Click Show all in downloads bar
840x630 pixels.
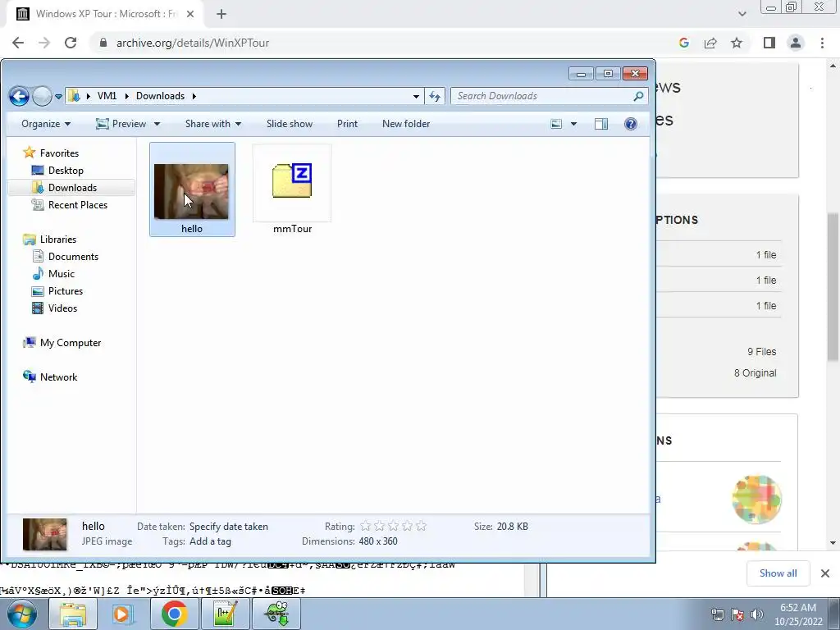[x=778, y=573]
